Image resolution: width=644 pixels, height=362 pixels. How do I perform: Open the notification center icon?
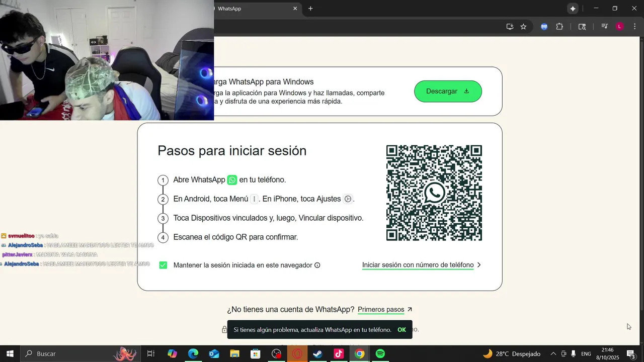pos(631,354)
